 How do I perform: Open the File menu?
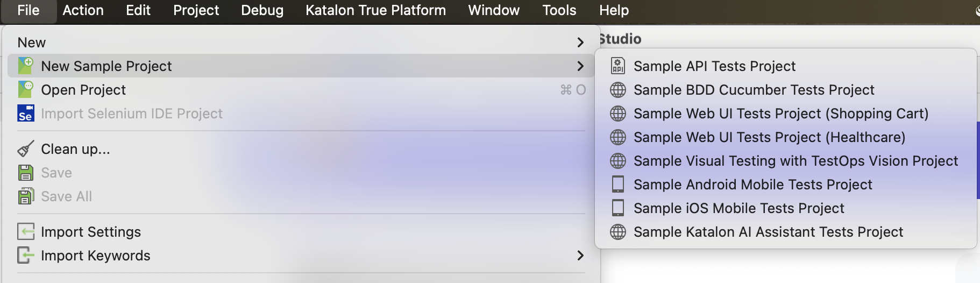point(29,10)
